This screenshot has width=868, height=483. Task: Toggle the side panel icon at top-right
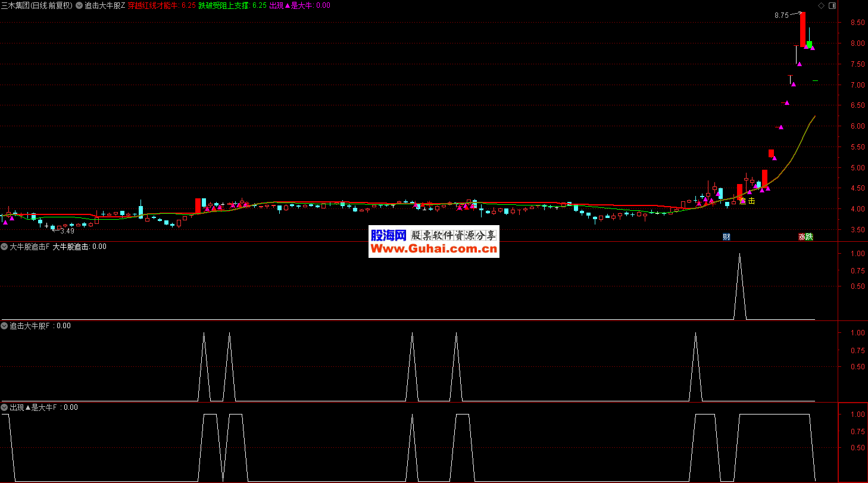coord(832,5)
